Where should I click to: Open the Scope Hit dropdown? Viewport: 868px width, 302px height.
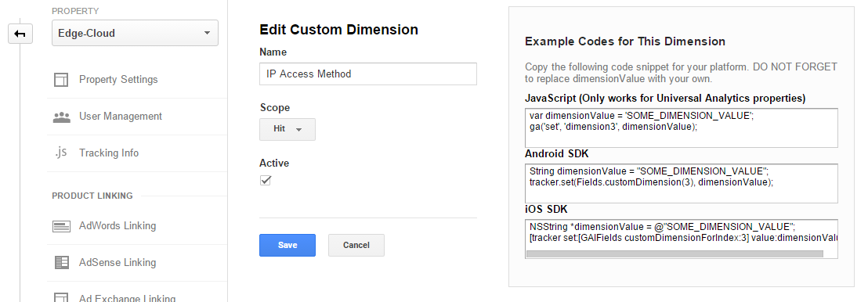tap(288, 129)
